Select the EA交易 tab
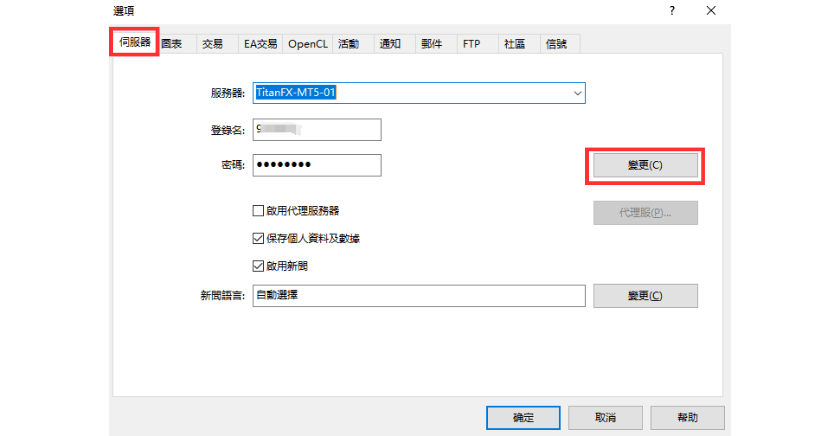The height and width of the screenshot is (436, 840). 260,44
